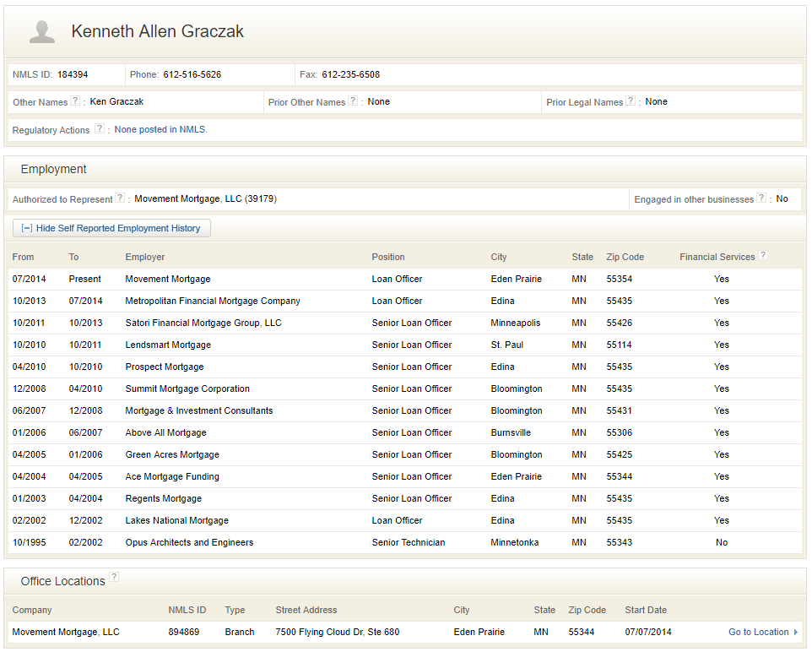Select phone number 612-516-5626
This screenshot has width=812, height=652.
[192, 74]
